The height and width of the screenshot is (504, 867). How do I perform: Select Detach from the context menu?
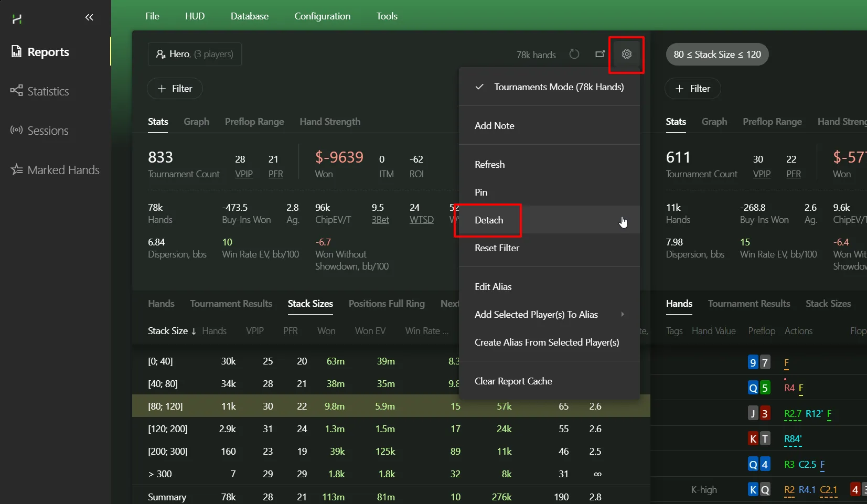(489, 220)
